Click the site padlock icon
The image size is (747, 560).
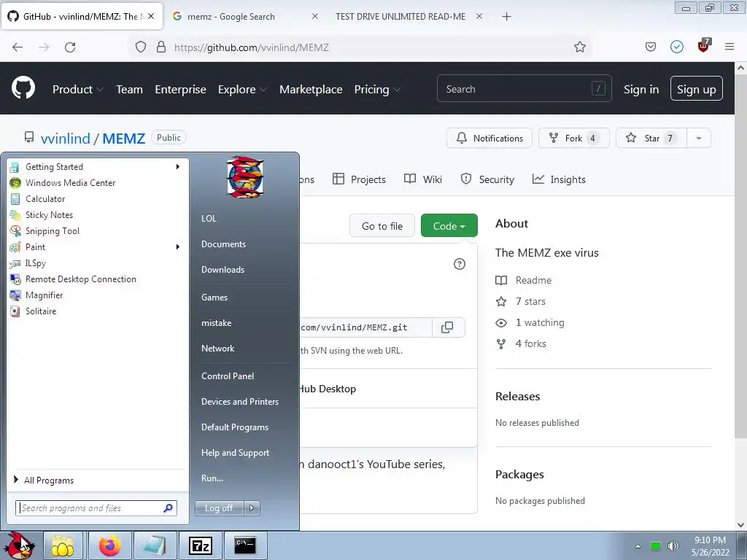[161, 47]
